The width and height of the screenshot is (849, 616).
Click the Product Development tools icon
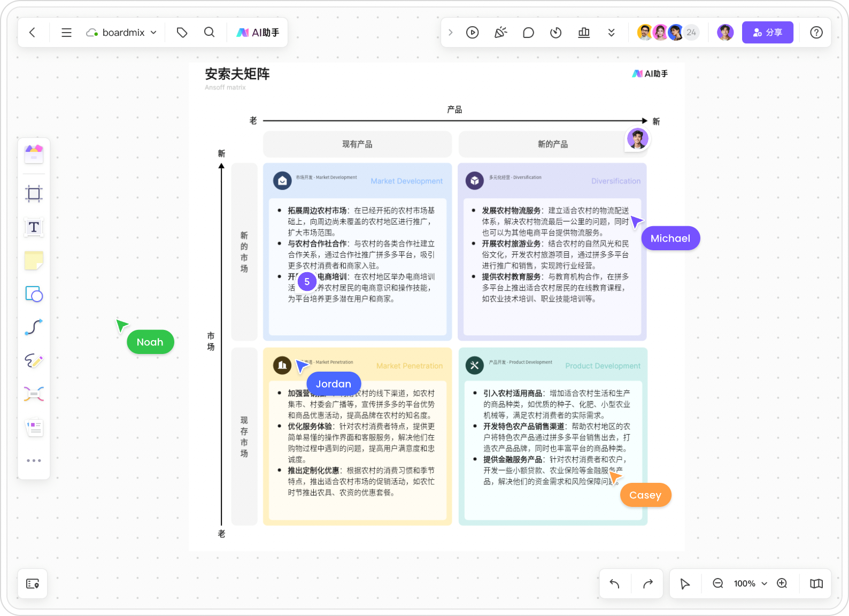(474, 366)
